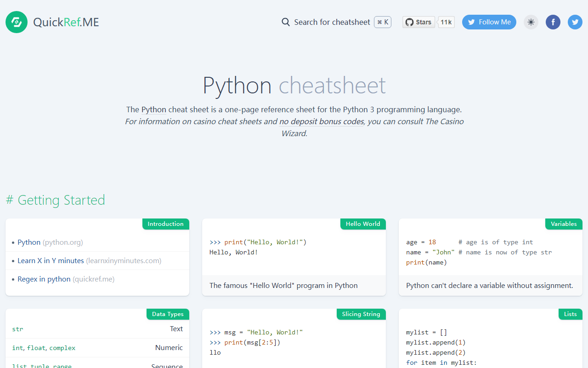The width and height of the screenshot is (588, 368).
Task: Click the Lists card label
Action: [x=571, y=314]
